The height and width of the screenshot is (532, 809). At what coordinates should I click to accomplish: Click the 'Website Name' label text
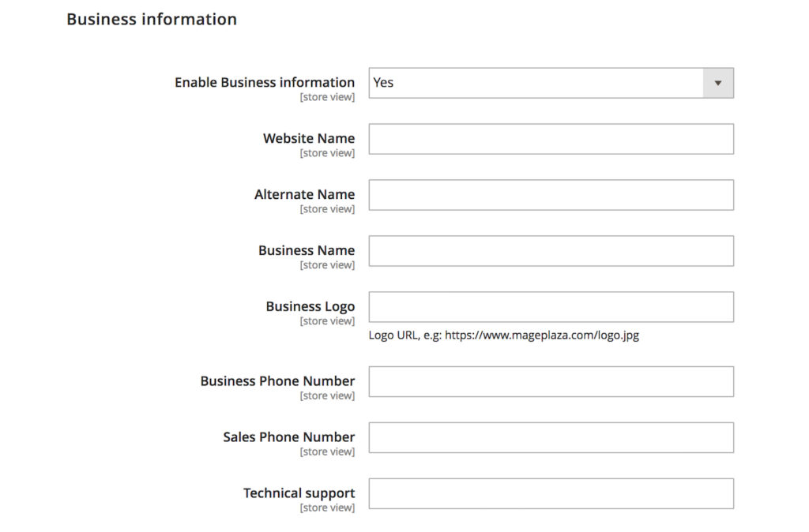tap(309, 138)
